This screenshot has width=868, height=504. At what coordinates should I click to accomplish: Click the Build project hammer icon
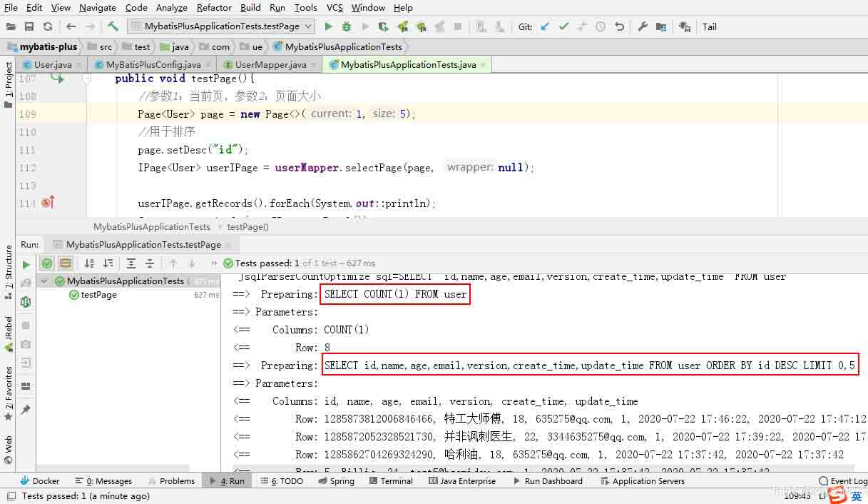[113, 26]
